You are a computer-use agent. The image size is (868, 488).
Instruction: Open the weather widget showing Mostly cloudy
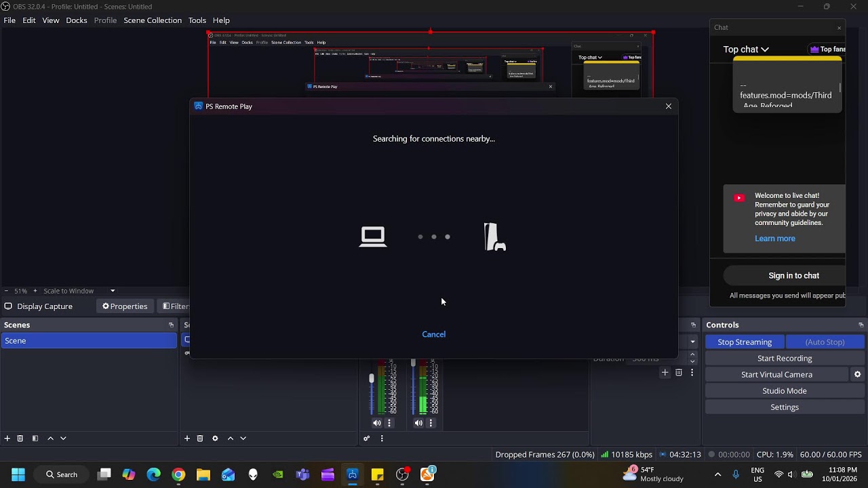coord(653,474)
